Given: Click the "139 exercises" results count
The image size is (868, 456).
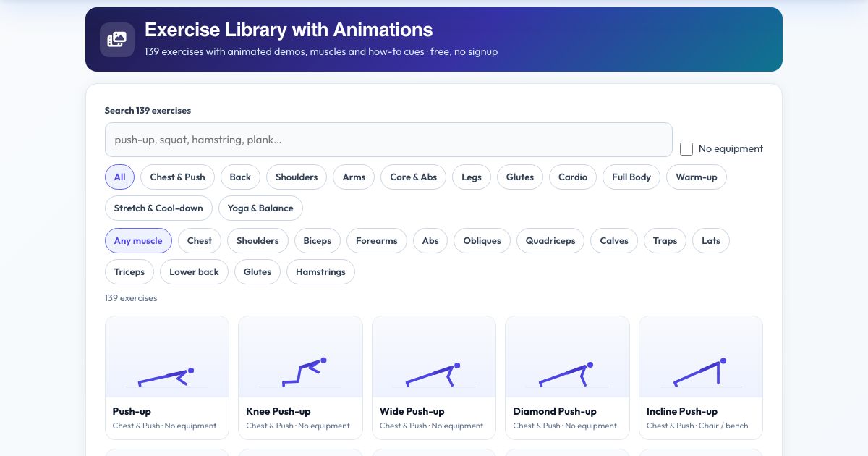Looking at the screenshot, I should tap(131, 298).
